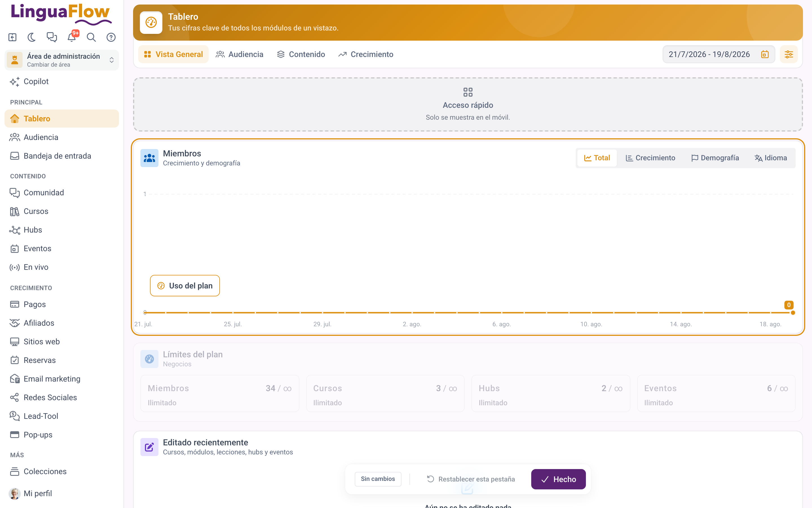Screen dimensions: 812x508
Task: Open the calendar icon in the date field
Action: (x=765, y=54)
